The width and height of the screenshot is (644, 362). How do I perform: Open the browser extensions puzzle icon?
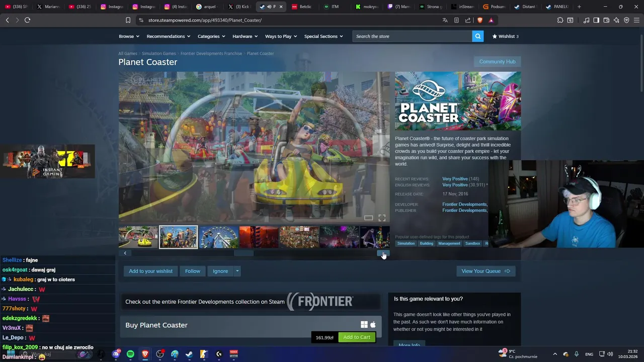click(560, 20)
